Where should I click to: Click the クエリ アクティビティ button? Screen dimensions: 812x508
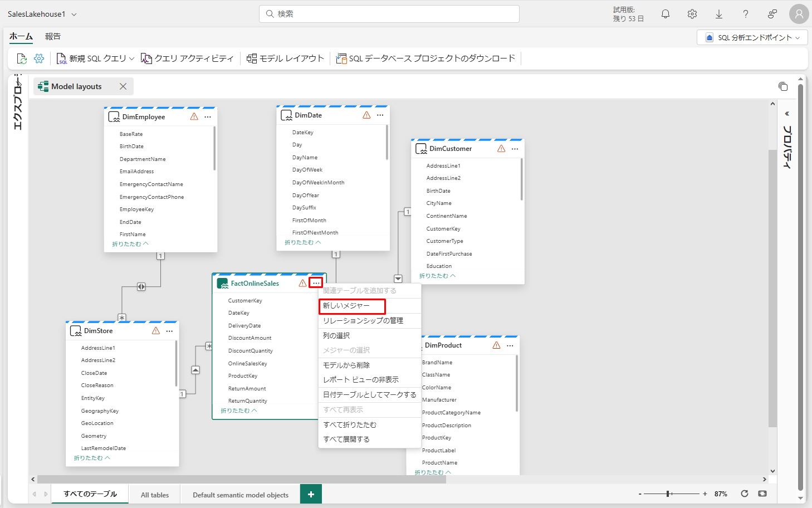click(188, 58)
